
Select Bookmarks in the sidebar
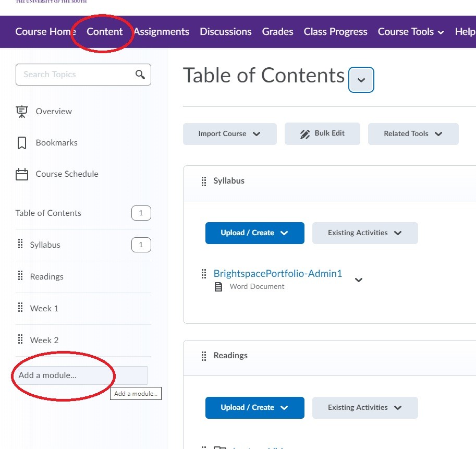click(x=56, y=143)
